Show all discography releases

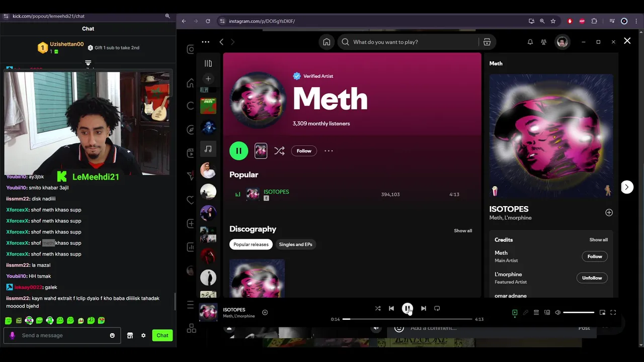point(463,231)
